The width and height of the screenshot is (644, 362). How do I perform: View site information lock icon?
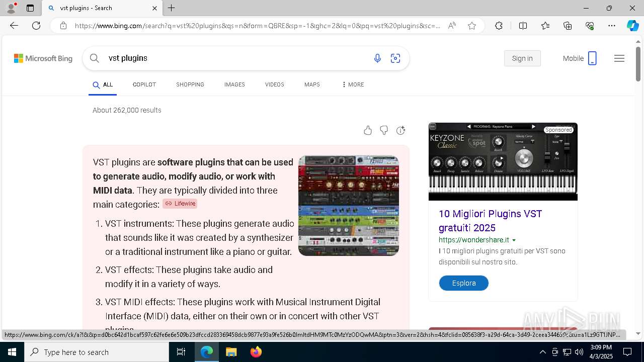pos(63,26)
